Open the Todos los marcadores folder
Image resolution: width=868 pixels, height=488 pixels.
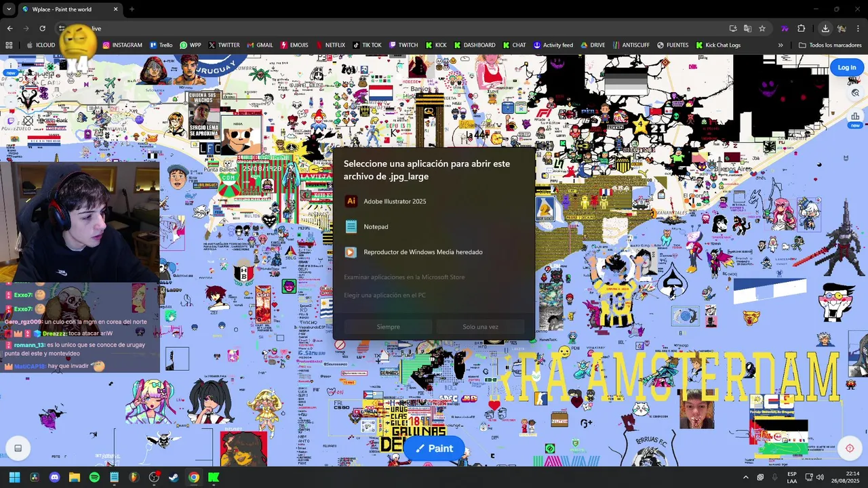click(x=830, y=45)
